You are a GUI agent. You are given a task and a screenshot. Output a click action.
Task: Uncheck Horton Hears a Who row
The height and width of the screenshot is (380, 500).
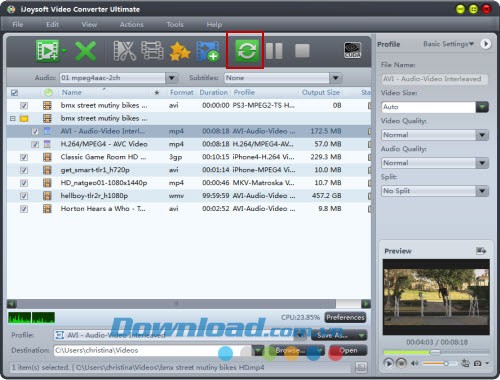coord(24,209)
